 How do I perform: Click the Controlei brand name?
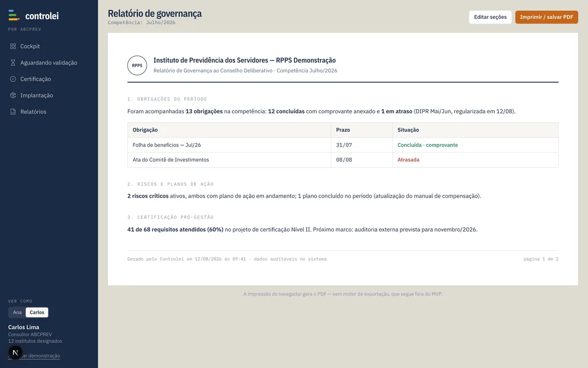42,16
